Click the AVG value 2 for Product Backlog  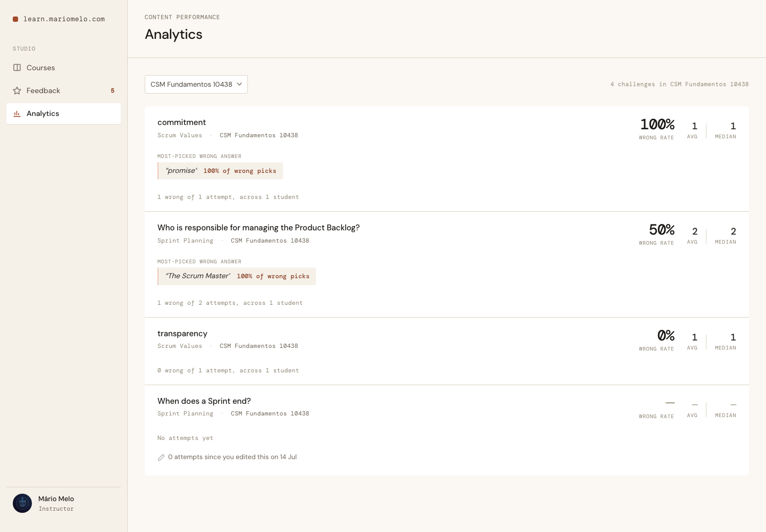[x=695, y=231]
